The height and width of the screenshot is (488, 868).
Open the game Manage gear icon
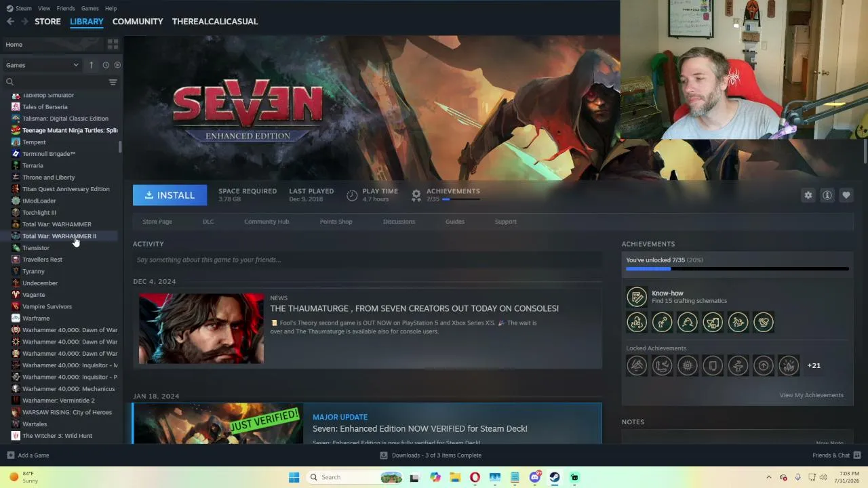click(808, 195)
